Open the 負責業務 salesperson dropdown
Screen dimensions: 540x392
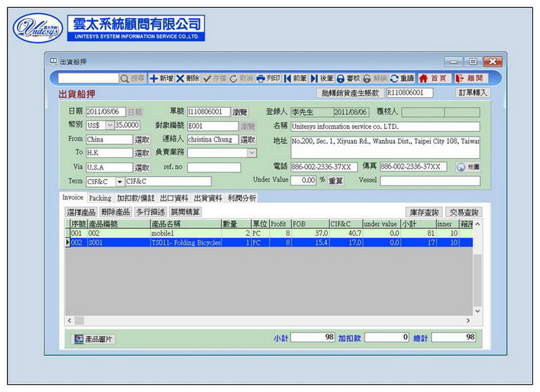[251, 153]
